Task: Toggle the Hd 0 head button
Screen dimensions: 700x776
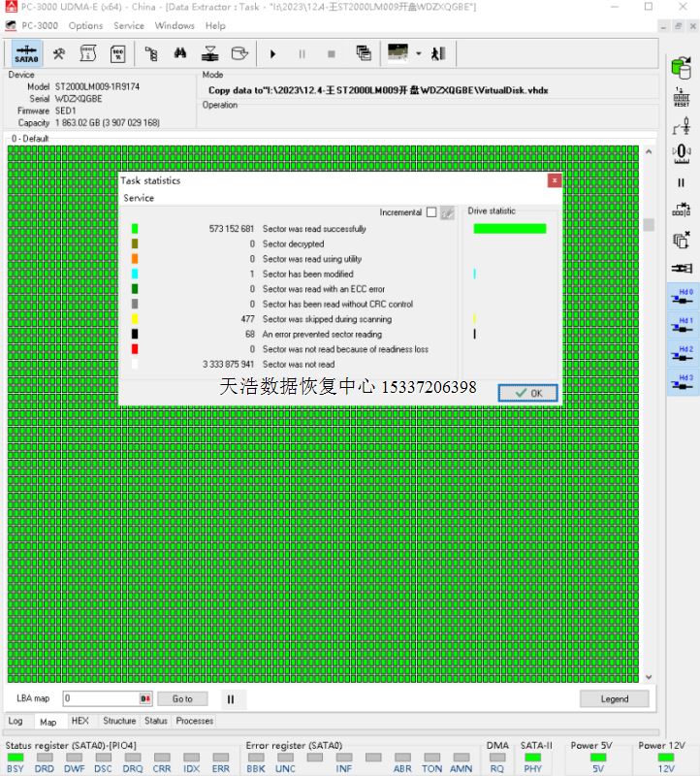Action: (682, 296)
